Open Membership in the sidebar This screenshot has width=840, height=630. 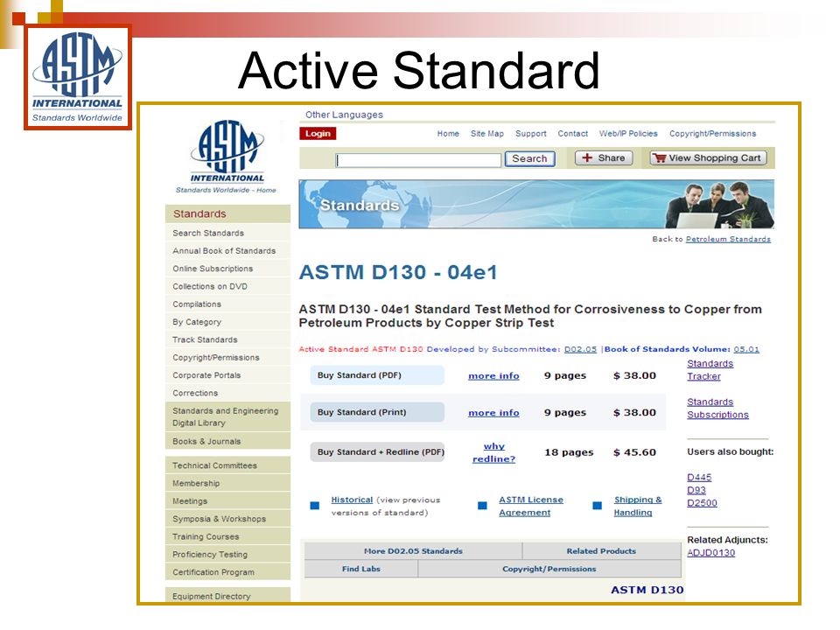click(x=227, y=483)
